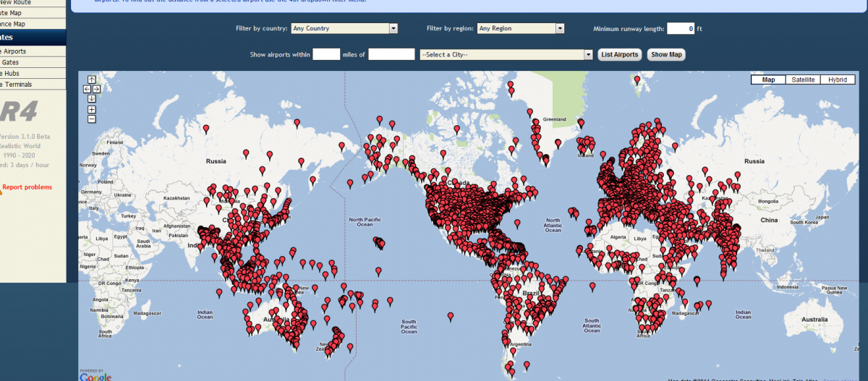Click the airport pin in the South Pacific Ocean

pos(450,317)
